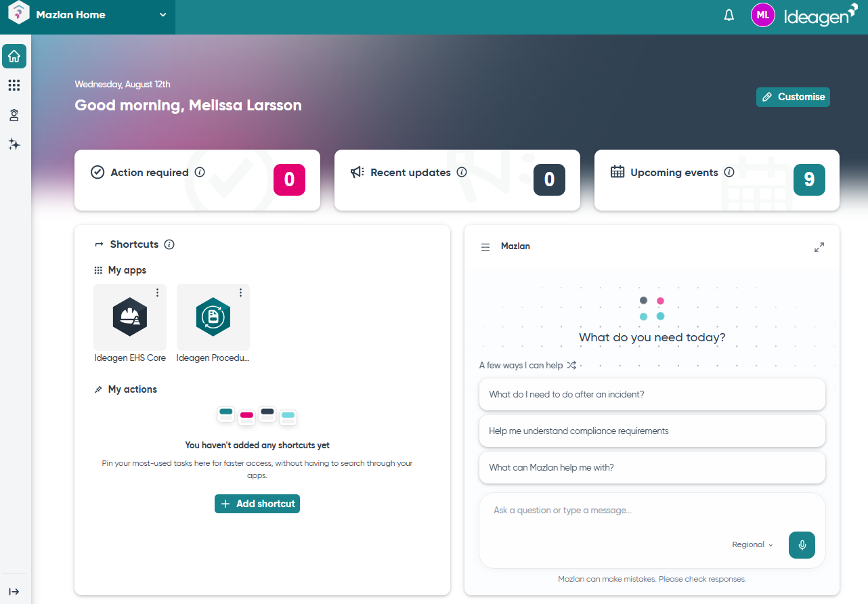Show info for Action required
This screenshot has width=868, height=604.
coord(200,172)
